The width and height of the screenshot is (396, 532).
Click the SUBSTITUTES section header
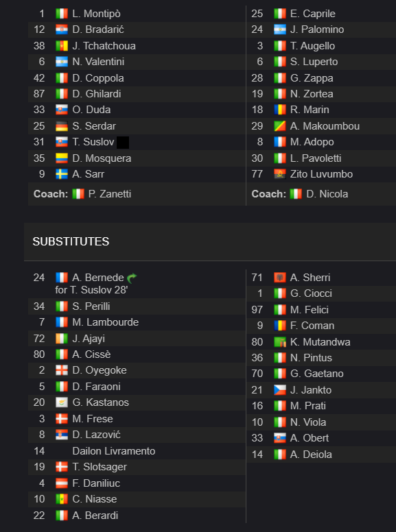coord(71,241)
